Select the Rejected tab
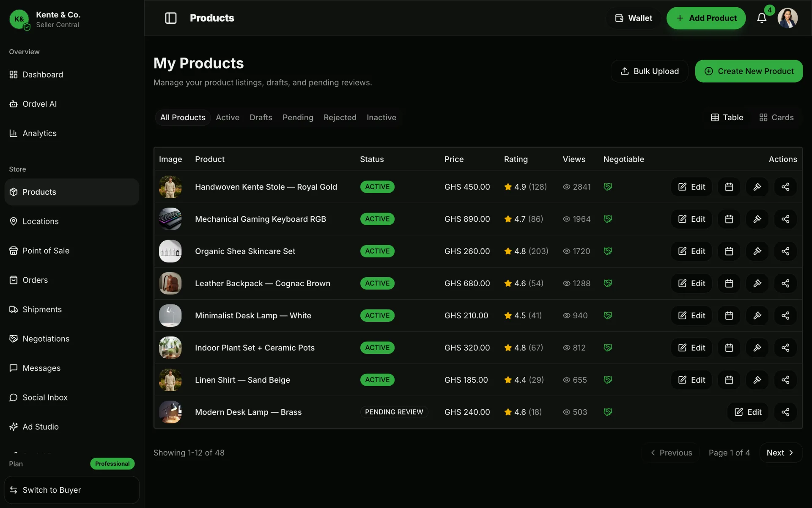The image size is (812, 508). (340, 117)
